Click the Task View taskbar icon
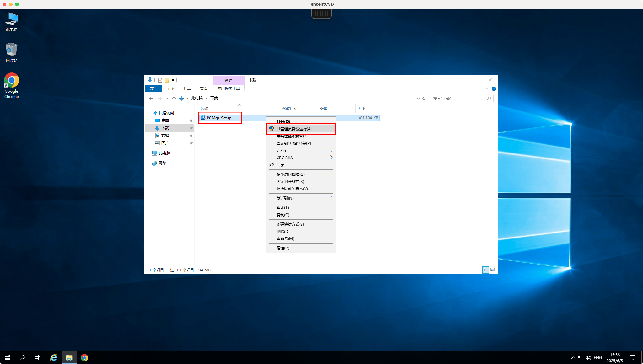The width and height of the screenshot is (643, 364). (38, 358)
